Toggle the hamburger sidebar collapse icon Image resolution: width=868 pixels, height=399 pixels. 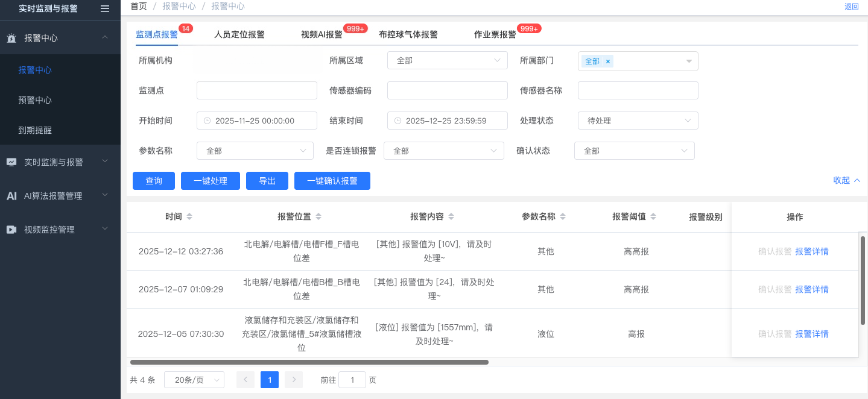coord(105,8)
